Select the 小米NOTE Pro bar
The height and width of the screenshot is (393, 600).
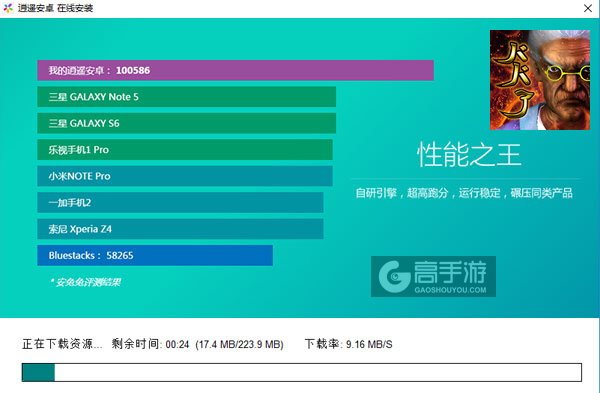tap(185, 176)
